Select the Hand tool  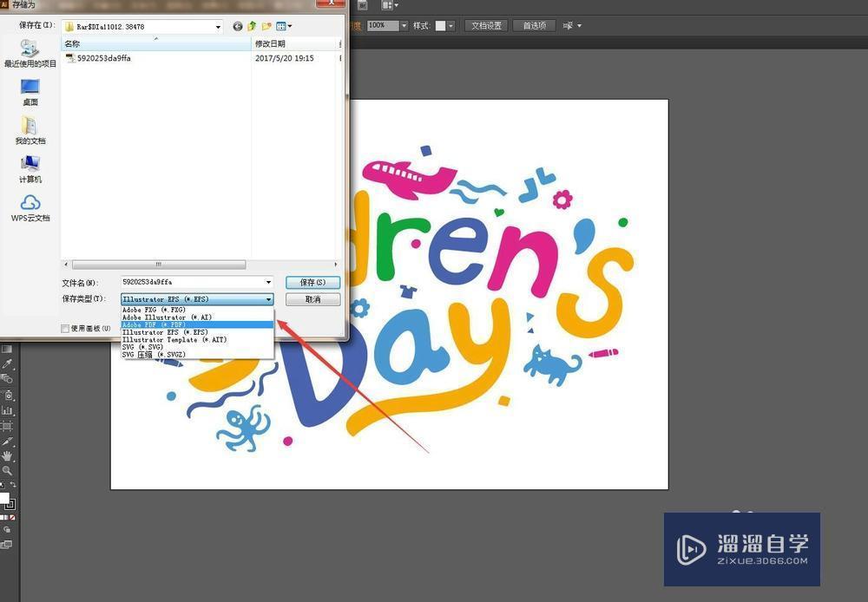point(7,455)
